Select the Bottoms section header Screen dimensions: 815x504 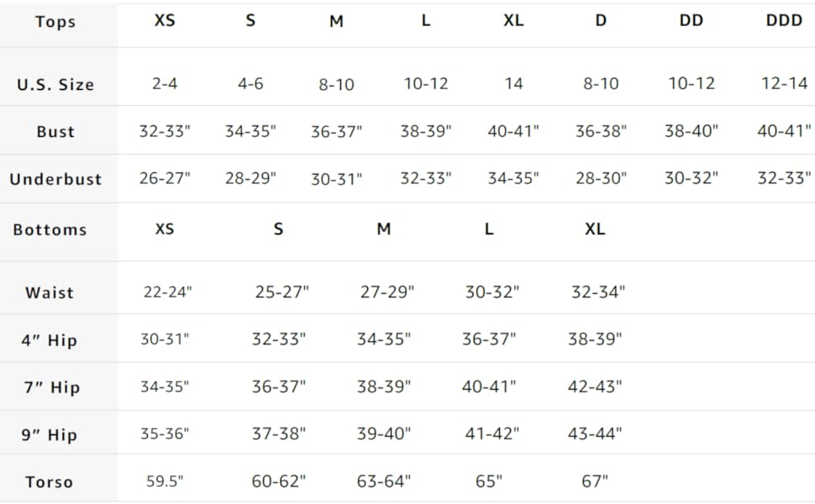click(50, 229)
